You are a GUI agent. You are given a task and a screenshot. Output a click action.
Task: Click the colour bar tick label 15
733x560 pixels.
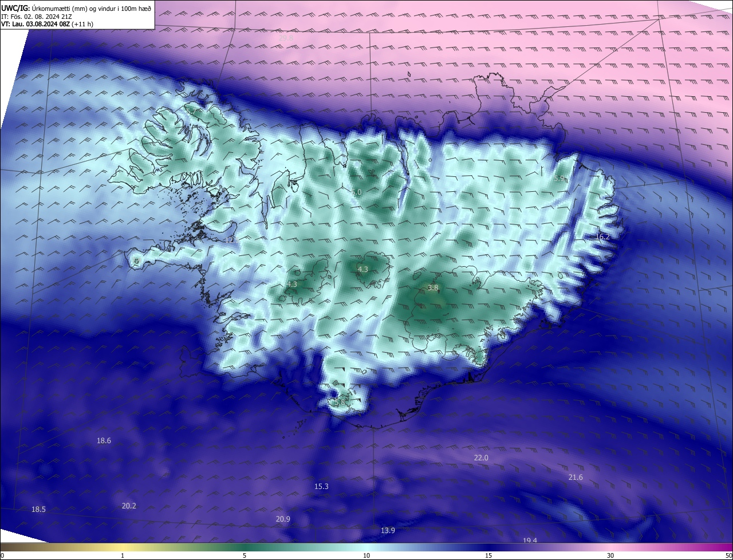(x=488, y=555)
